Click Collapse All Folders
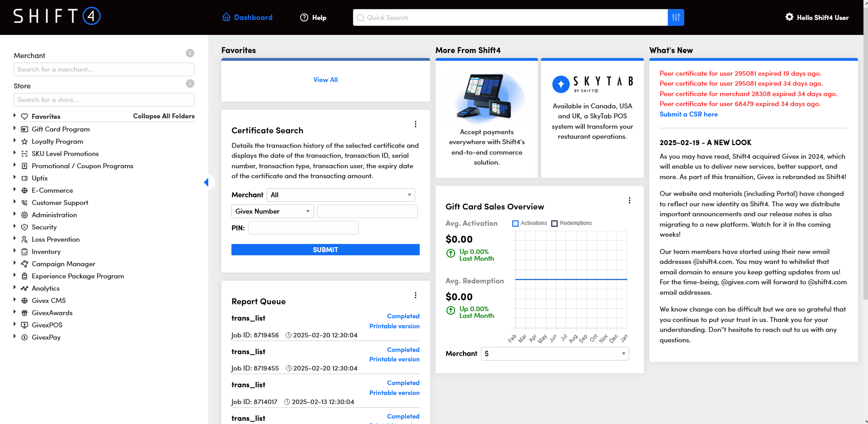This screenshot has height=424, width=868. tap(164, 116)
